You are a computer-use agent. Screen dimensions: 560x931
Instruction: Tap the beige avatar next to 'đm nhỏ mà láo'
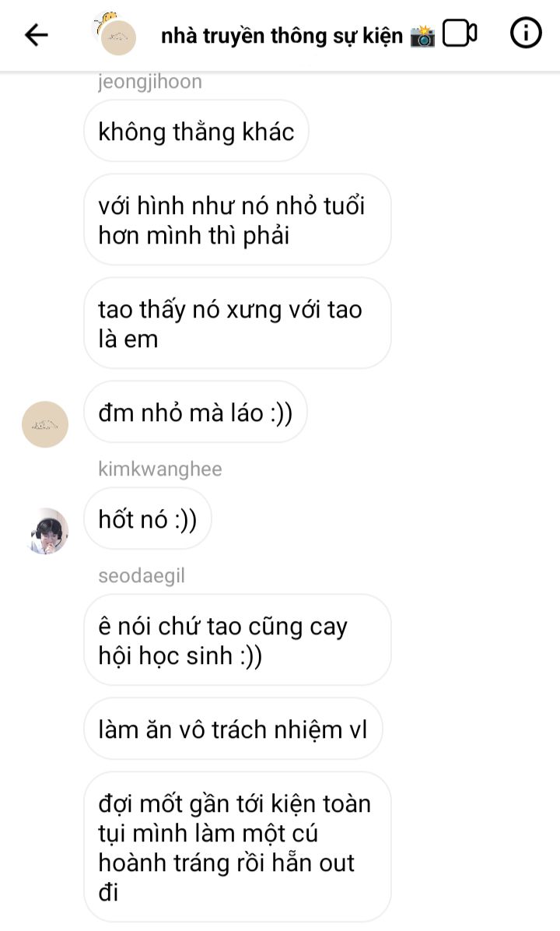(45, 424)
